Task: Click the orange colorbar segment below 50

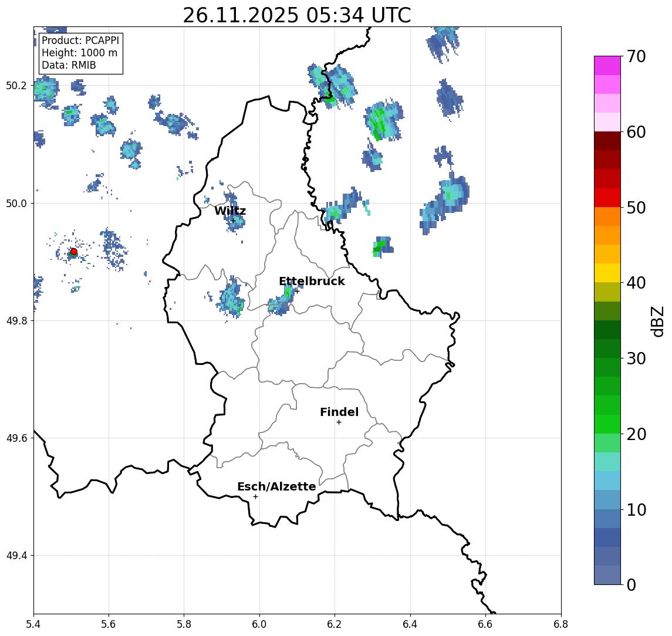Action: point(607,216)
